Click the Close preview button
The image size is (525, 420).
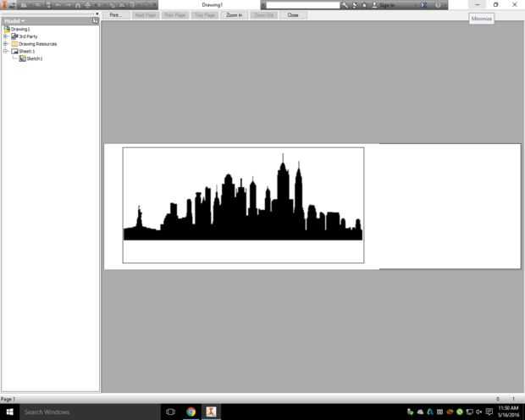coord(293,15)
